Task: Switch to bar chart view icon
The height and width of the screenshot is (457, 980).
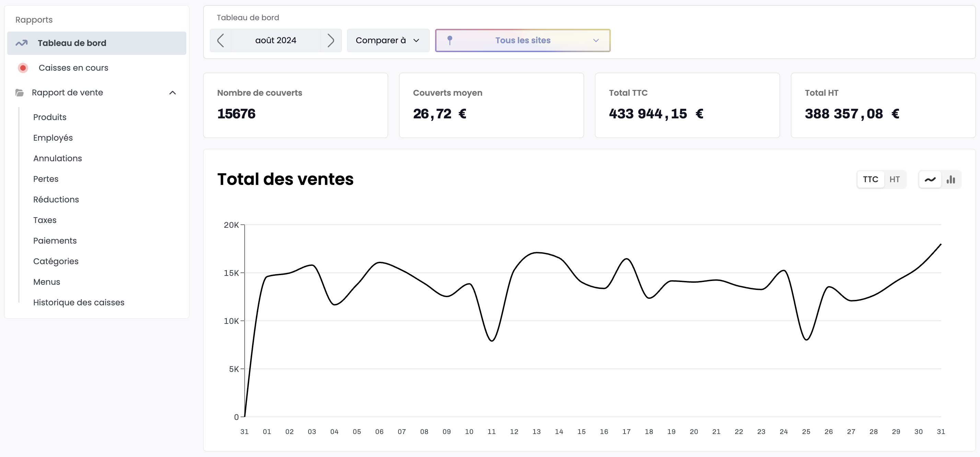Action: coord(952,179)
